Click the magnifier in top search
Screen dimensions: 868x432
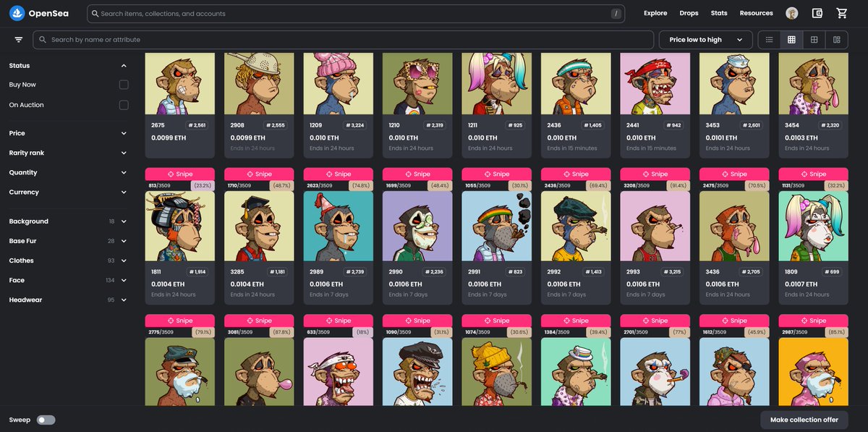point(95,14)
